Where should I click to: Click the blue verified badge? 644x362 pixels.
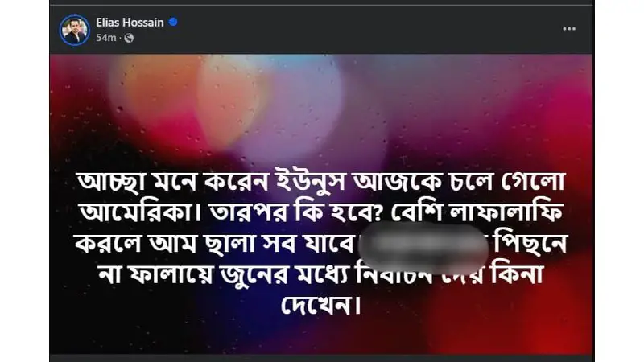(173, 23)
